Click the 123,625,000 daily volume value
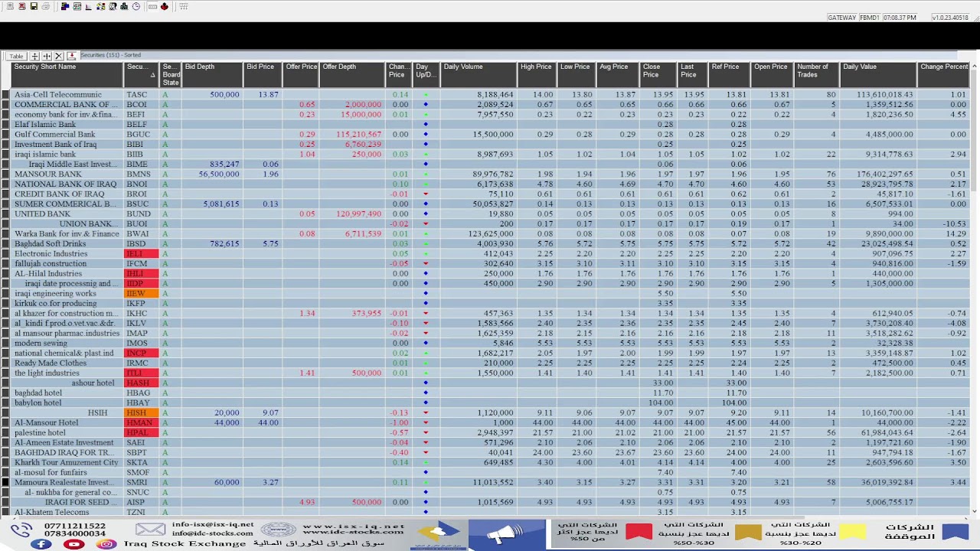This screenshot has width=980, height=551. point(491,234)
